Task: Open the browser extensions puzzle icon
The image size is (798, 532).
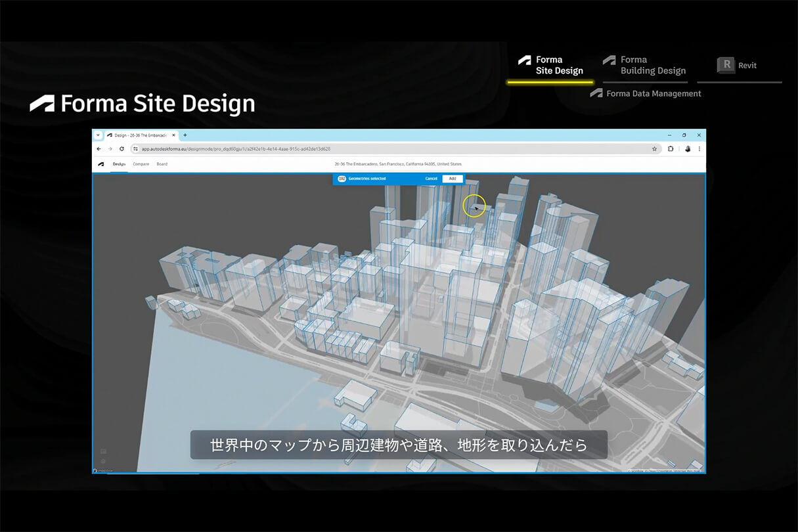Action: pos(671,149)
